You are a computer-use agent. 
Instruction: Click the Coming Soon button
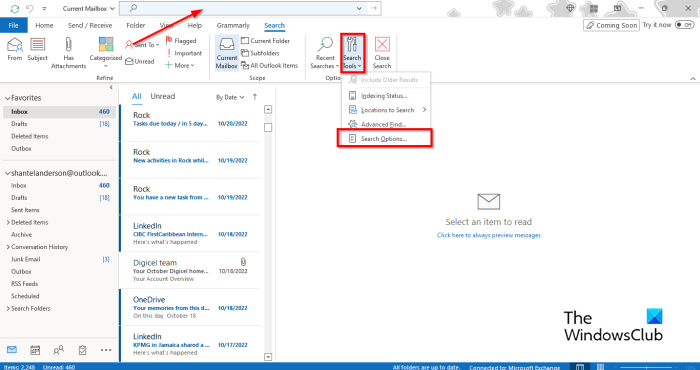[x=611, y=25]
